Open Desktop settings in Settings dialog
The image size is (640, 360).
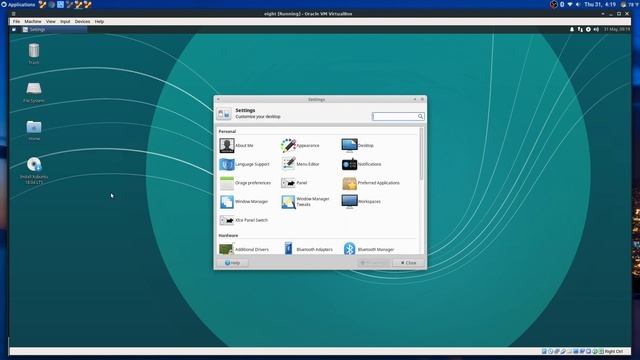[x=358, y=145]
